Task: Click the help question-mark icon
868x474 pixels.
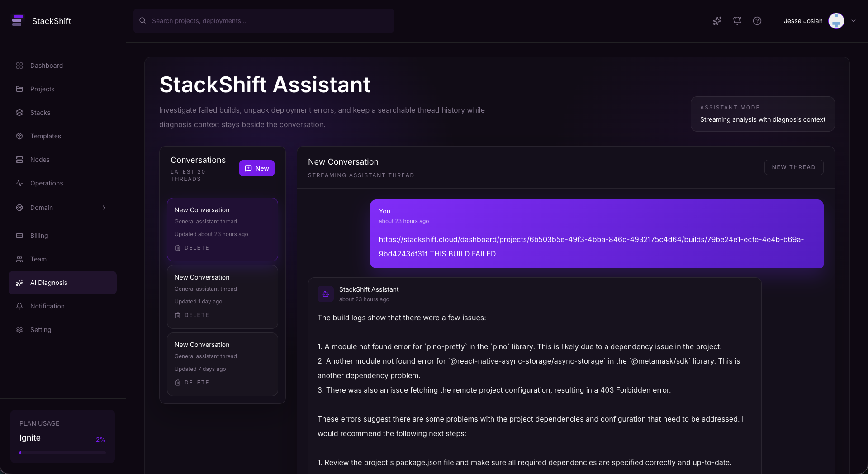Action: pos(757,21)
